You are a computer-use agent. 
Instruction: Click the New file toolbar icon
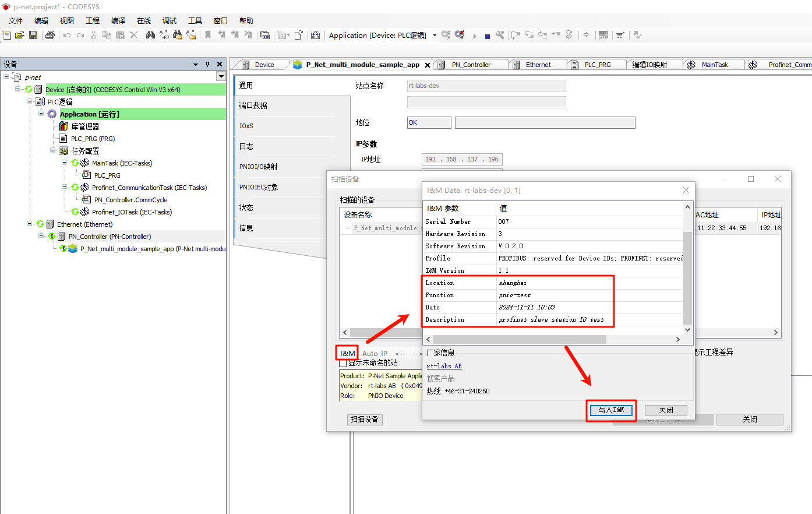coord(7,35)
